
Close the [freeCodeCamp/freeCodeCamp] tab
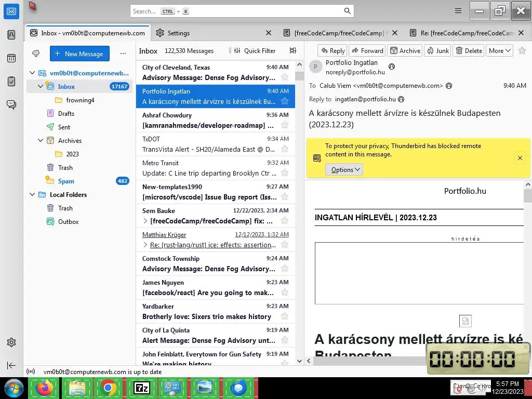pos(395,33)
